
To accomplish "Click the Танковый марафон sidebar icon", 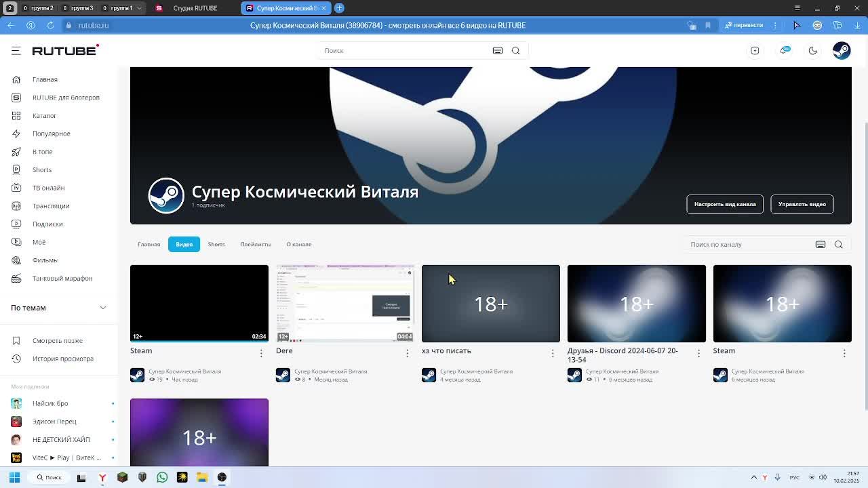I will [x=16, y=279].
